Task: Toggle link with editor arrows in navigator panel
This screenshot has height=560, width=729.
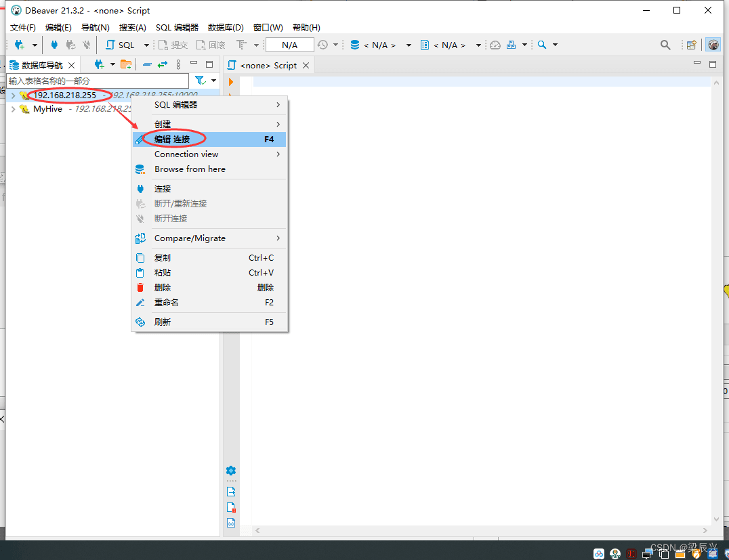Action: click(162, 64)
